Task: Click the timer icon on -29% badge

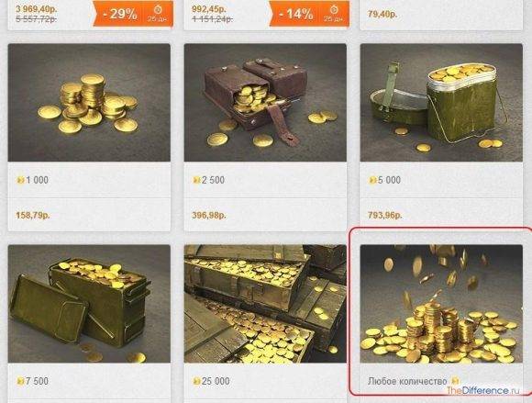Action: 158,9
